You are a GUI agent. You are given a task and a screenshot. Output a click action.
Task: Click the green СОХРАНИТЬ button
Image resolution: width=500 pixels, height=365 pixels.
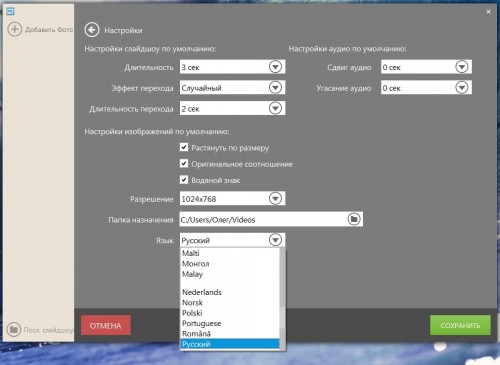(x=460, y=325)
